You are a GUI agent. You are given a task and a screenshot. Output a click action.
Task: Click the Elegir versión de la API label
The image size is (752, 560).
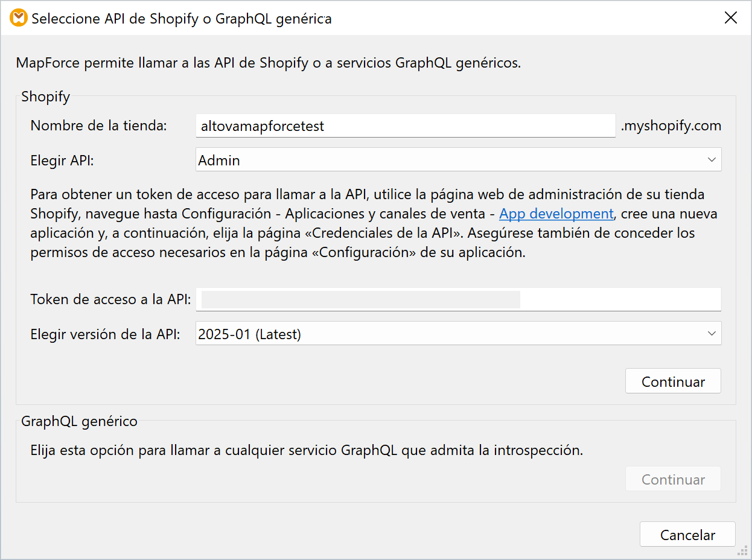105,334
